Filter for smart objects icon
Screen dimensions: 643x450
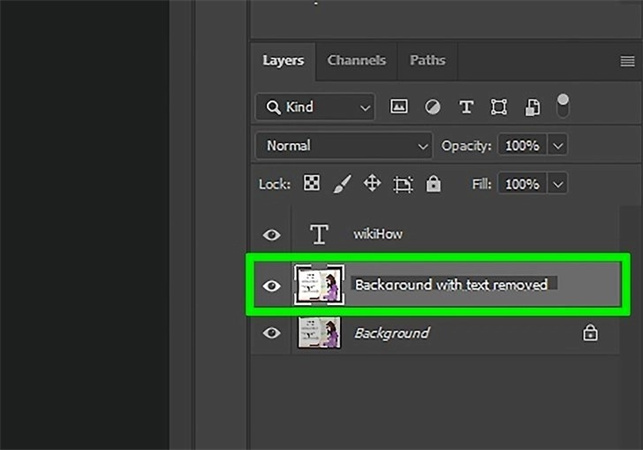click(x=532, y=107)
